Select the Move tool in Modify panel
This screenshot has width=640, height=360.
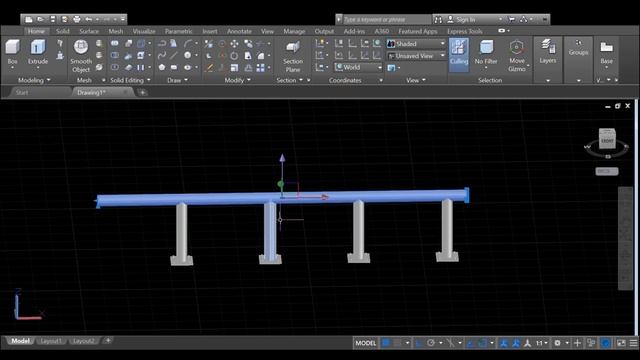click(x=235, y=43)
